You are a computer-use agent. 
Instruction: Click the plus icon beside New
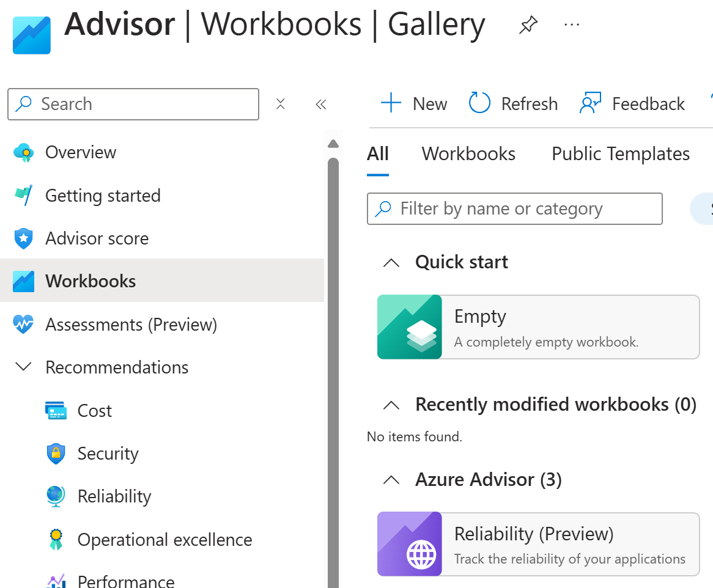coord(391,102)
